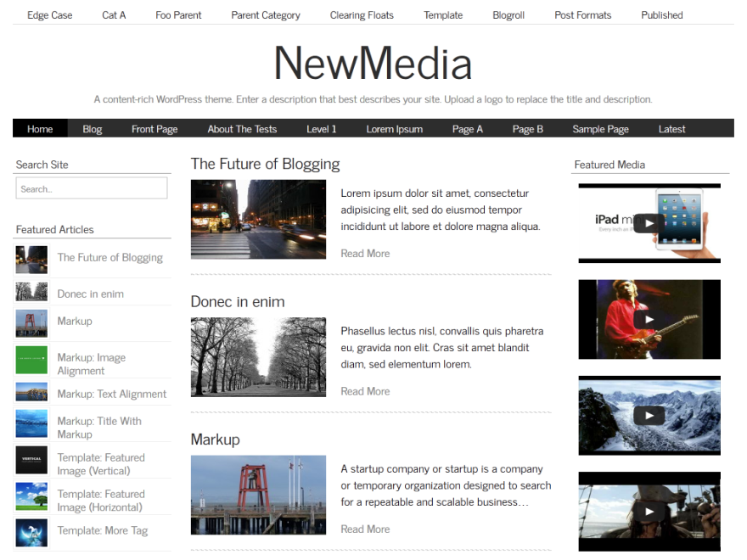
Task: Play the iPad featured media video
Action: pyautogui.click(x=649, y=223)
